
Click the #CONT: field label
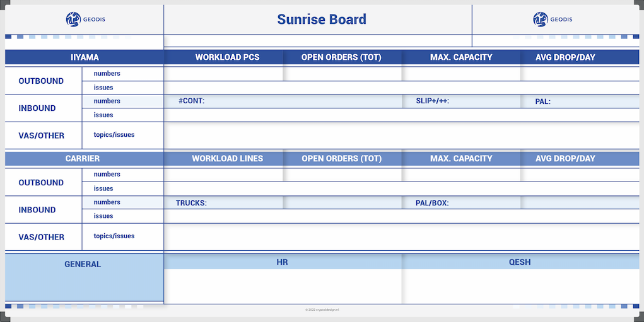[191, 101]
